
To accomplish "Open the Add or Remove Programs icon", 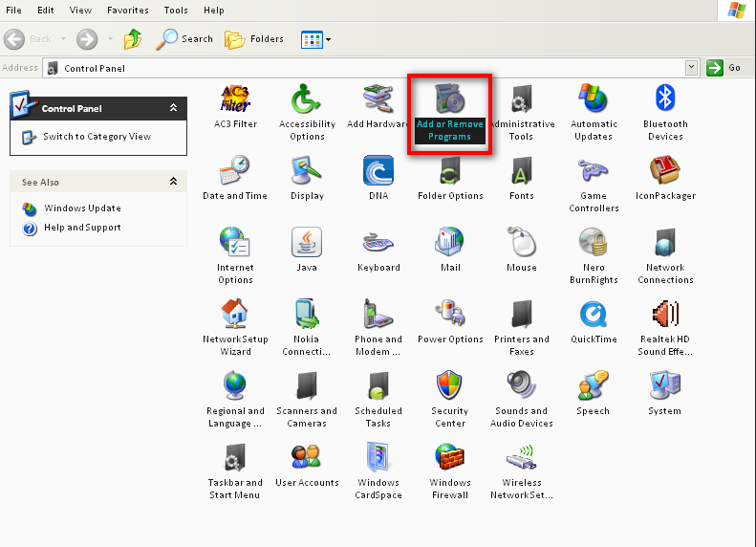I will tap(449, 99).
